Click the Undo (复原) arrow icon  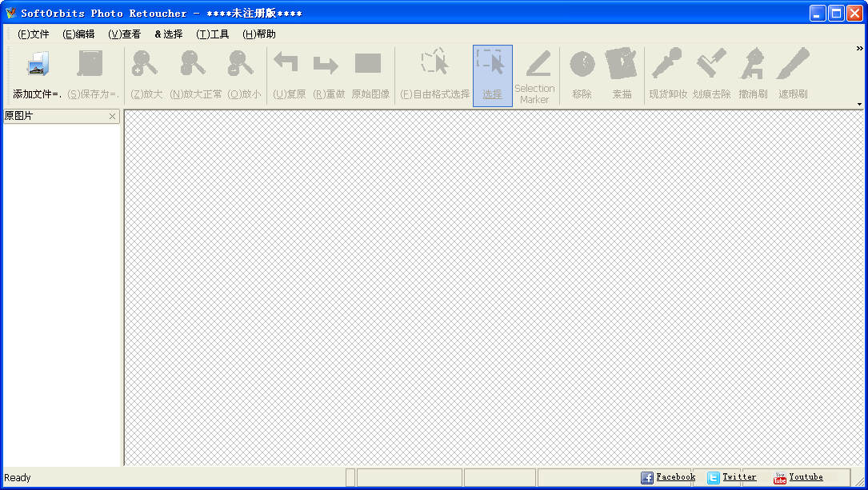pyautogui.click(x=286, y=62)
